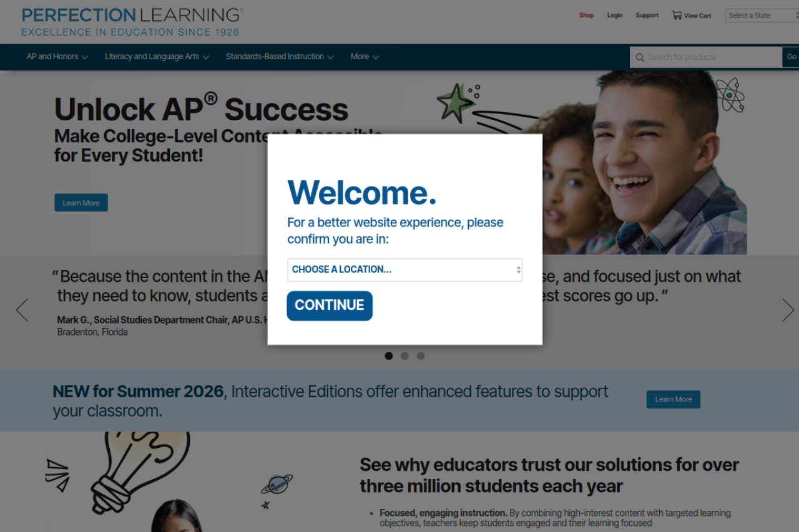Select the first carousel dot
Viewport: 799px width, 532px height.
point(389,356)
